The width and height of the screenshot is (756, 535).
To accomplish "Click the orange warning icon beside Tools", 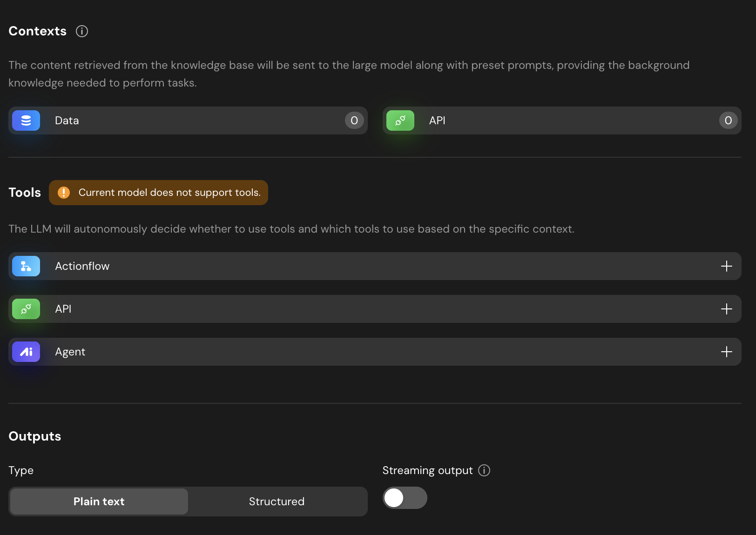I will (64, 193).
